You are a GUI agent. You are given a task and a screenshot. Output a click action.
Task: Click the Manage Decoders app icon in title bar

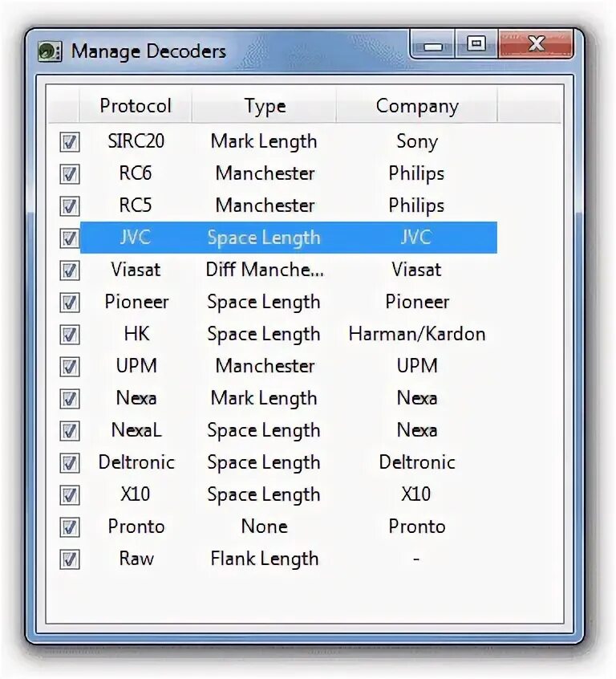point(50,51)
